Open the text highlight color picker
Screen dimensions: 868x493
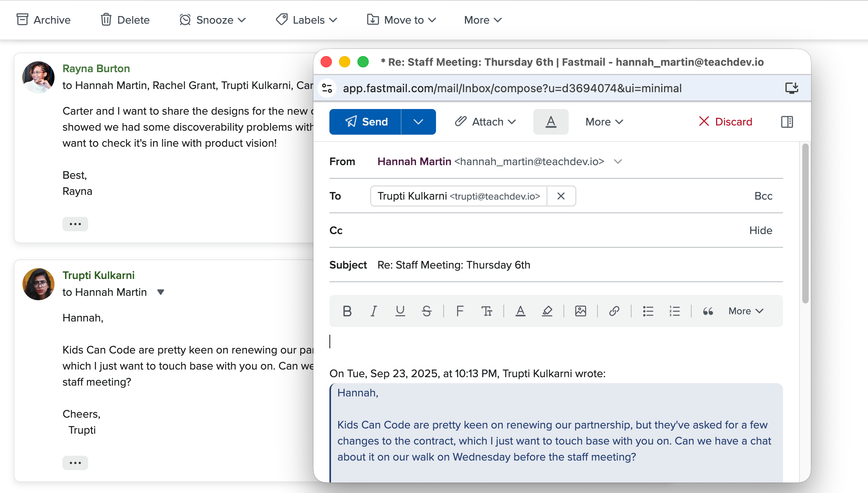[x=547, y=311]
